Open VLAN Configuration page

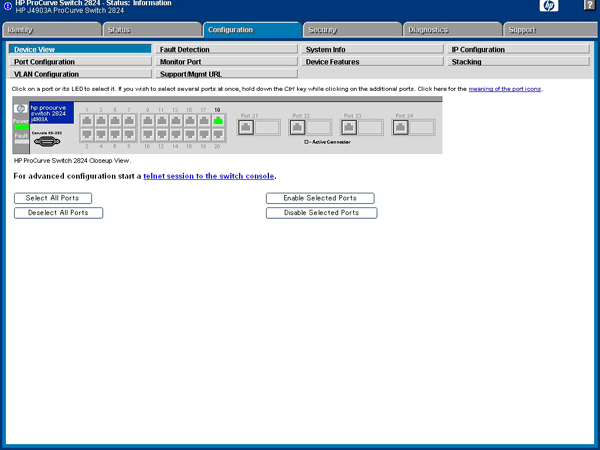[80, 74]
